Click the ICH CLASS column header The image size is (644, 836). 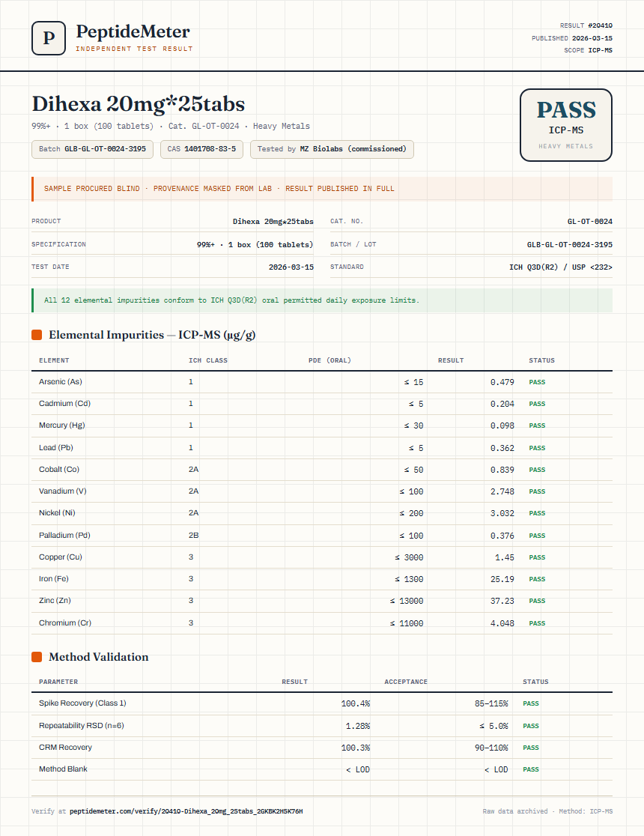point(208,360)
